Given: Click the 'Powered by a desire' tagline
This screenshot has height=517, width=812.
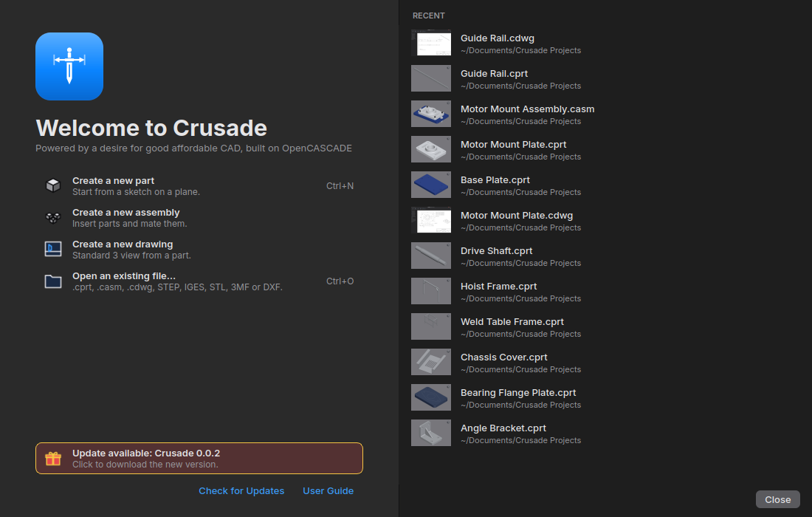Looking at the screenshot, I should 193,148.
